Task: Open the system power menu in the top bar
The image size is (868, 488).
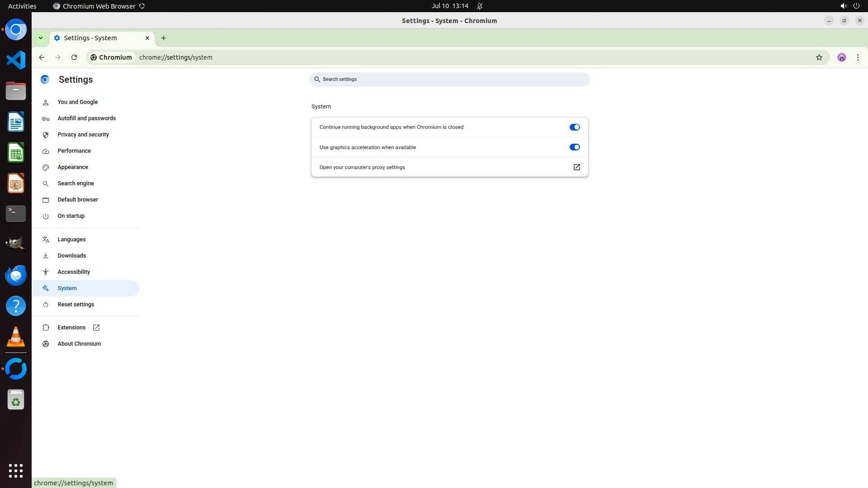Action: pyautogui.click(x=856, y=6)
